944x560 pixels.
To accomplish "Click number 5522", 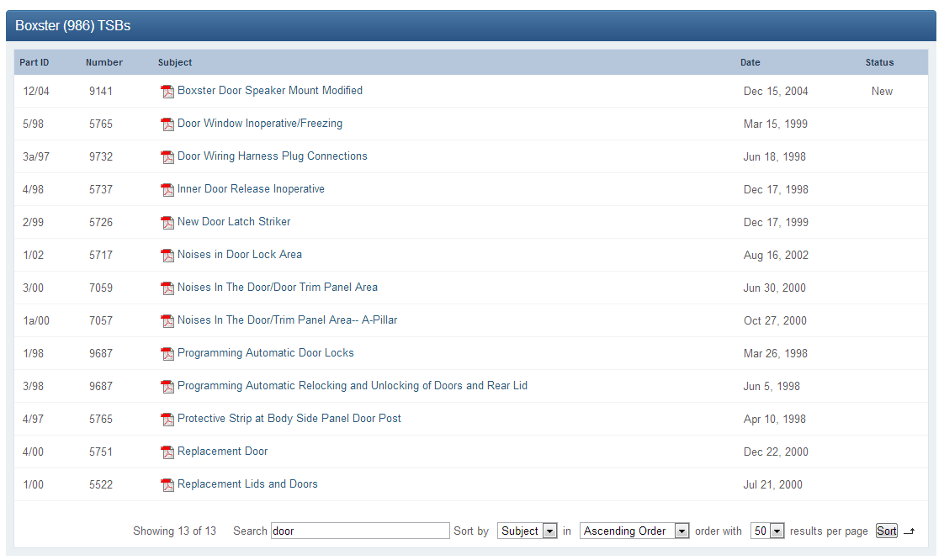I will (100, 485).
